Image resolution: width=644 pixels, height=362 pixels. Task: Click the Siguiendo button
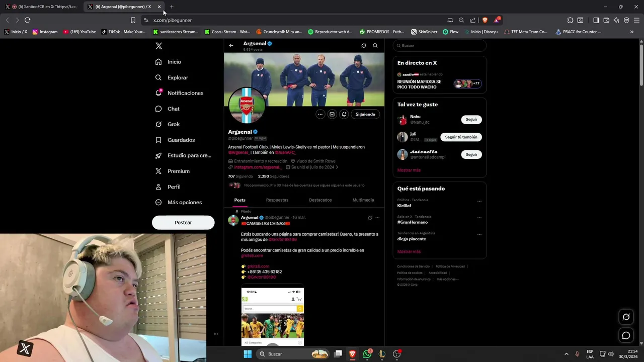[365, 114]
